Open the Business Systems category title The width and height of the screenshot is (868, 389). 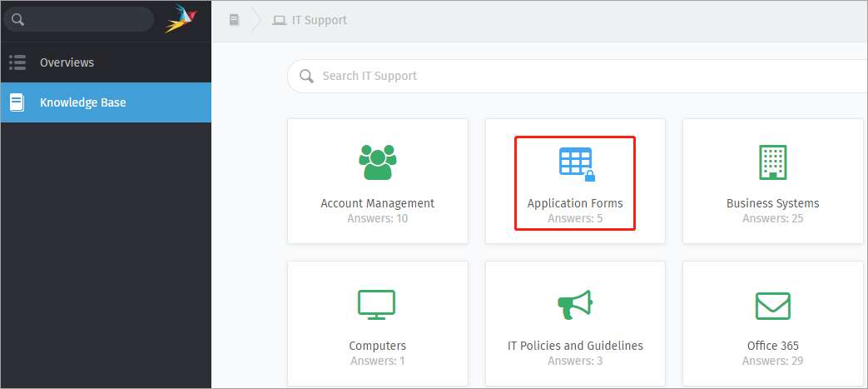pyautogui.click(x=773, y=203)
